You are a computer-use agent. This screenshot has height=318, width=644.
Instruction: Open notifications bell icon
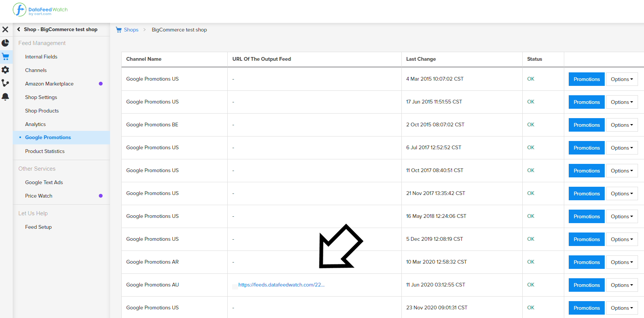point(5,97)
